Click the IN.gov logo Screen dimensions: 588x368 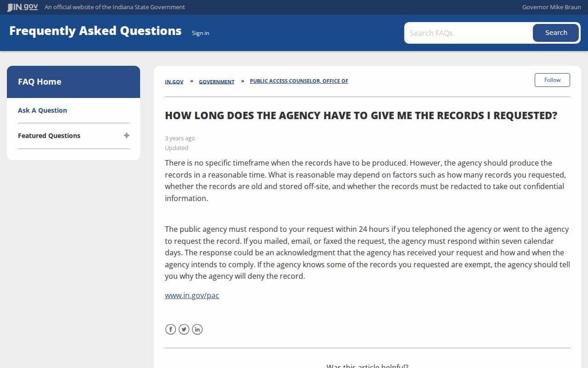coord(23,7)
